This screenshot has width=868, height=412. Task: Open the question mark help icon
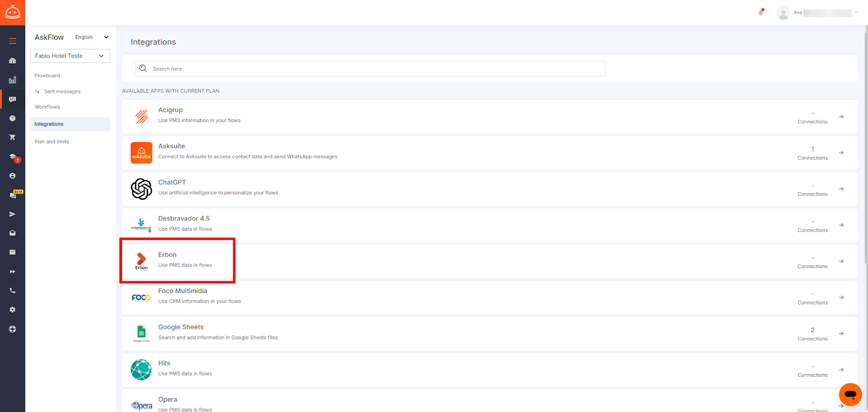12,118
